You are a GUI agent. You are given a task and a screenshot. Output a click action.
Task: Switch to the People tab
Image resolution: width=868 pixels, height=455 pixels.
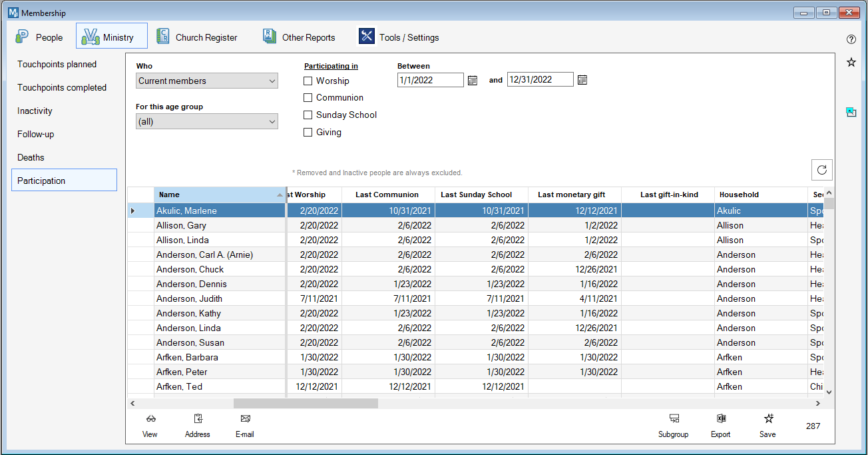[x=40, y=37]
